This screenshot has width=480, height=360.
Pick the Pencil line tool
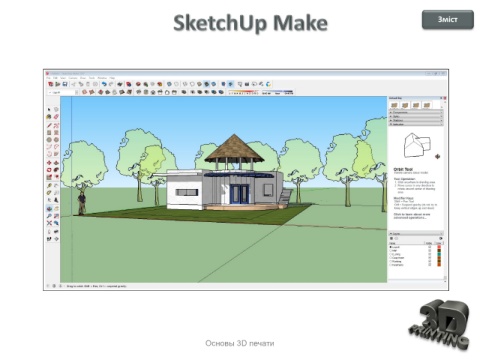pyautogui.click(x=49, y=126)
